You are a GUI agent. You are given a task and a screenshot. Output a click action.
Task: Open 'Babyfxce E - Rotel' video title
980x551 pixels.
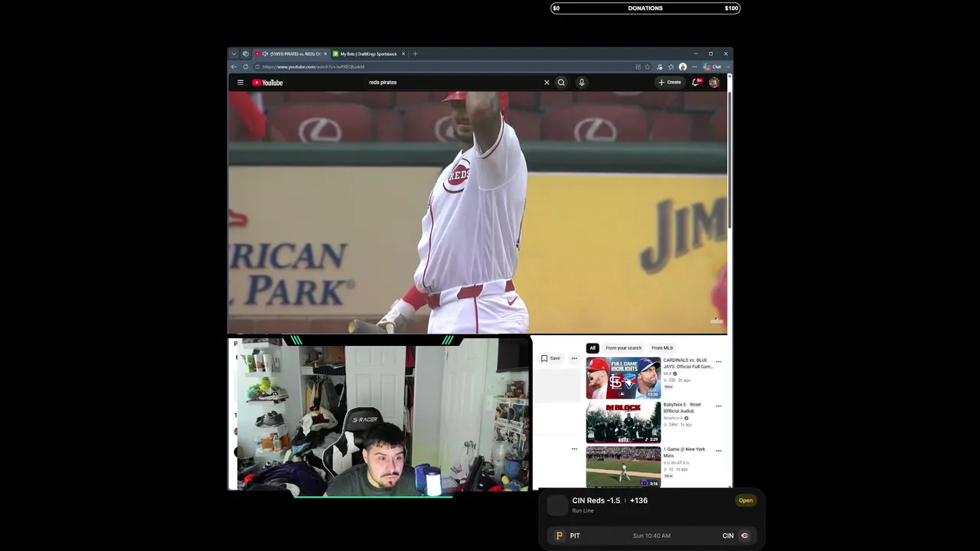coord(682,408)
